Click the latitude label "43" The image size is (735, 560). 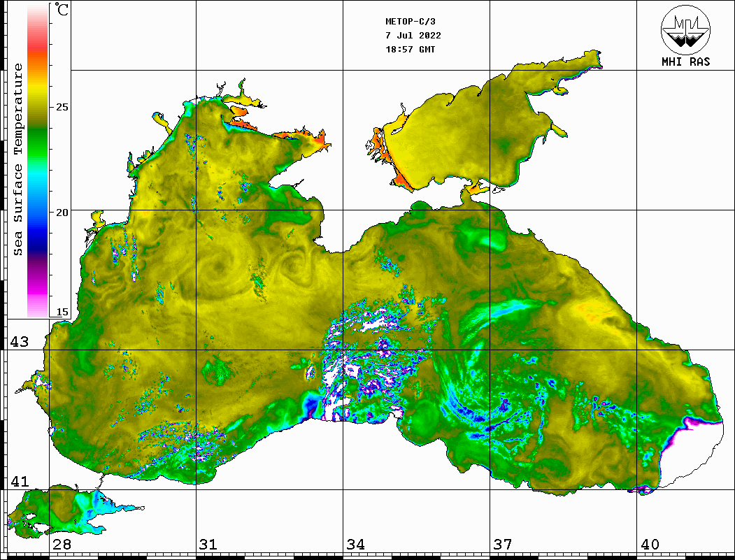click(20, 342)
